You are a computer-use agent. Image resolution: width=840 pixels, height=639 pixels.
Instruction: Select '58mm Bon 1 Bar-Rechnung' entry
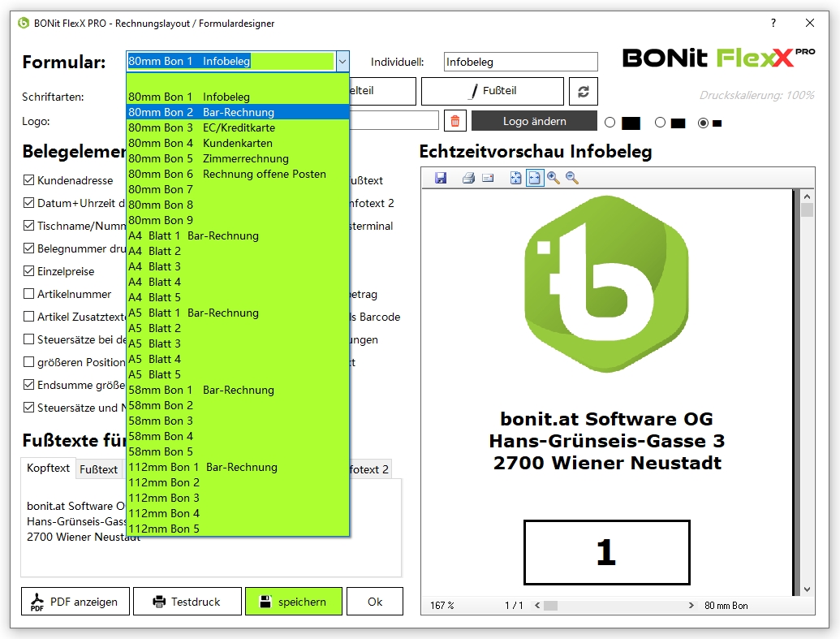238,391
